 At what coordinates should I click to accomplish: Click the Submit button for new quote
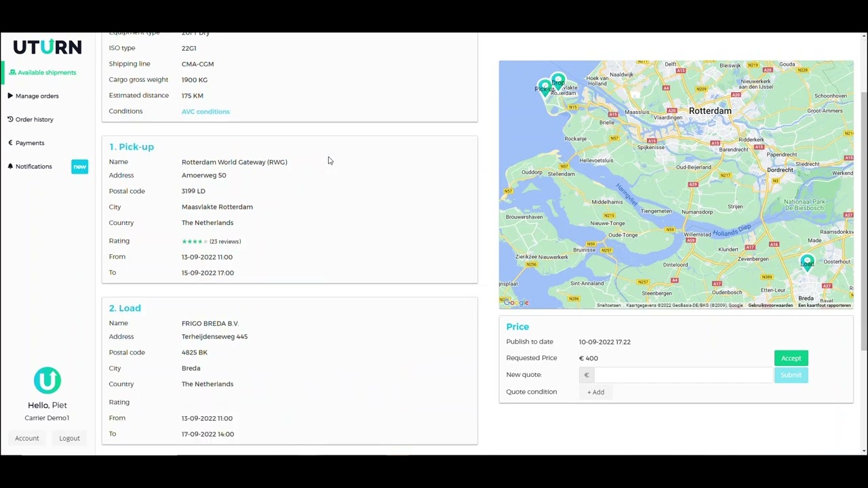click(x=791, y=375)
